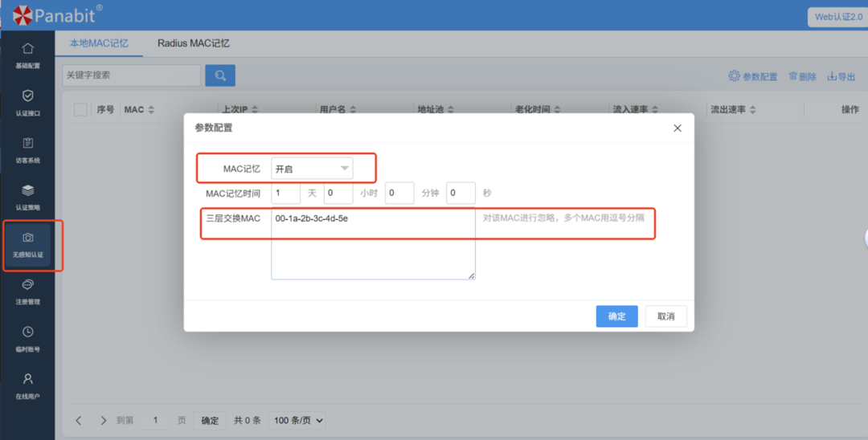Close the 参数配置 dialog with X
Viewport: 868px width, 440px height.
pyautogui.click(x=678, y=128)
